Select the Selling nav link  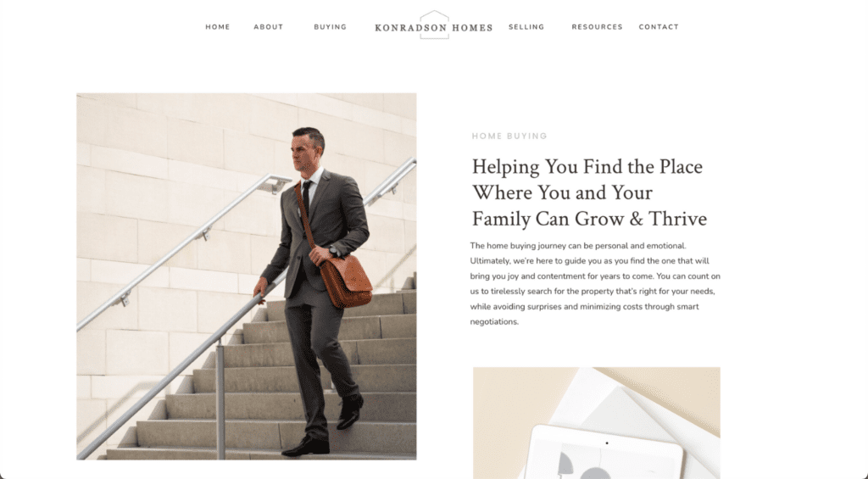(526, 26)
